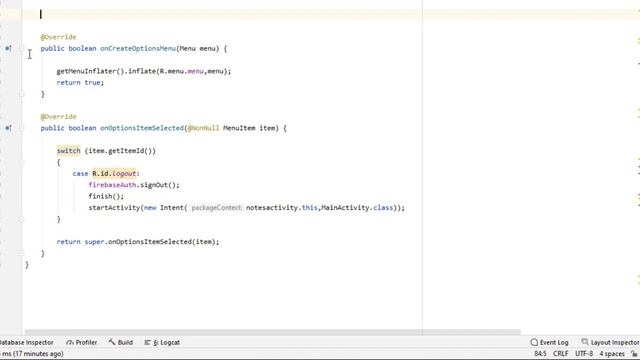This screenshot has height=360, width=640.
Task: Collapse the onCreateOptionsMenu method fold marker
Action: 22,49
